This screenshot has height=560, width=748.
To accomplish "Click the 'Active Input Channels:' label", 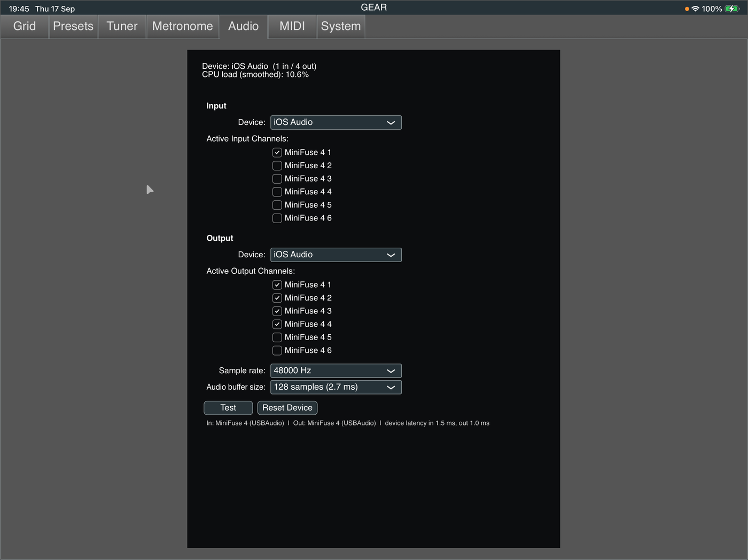I will click(247, 139).
